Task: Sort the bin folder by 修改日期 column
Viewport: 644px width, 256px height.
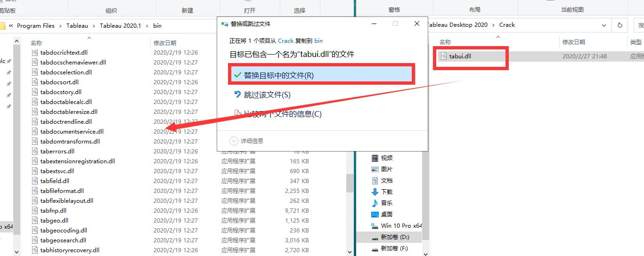Action: 165,43
